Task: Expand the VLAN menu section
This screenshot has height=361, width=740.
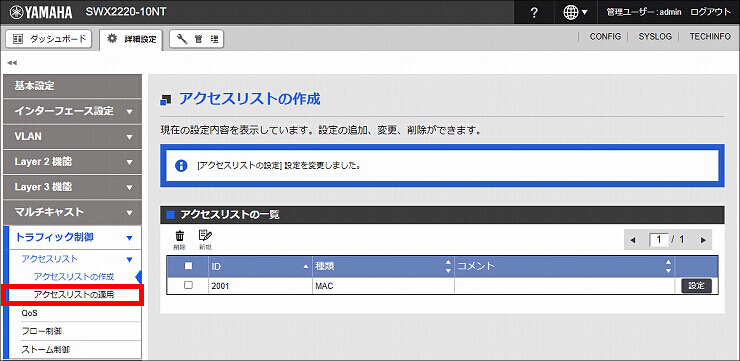Action: (x=72, y=137)
